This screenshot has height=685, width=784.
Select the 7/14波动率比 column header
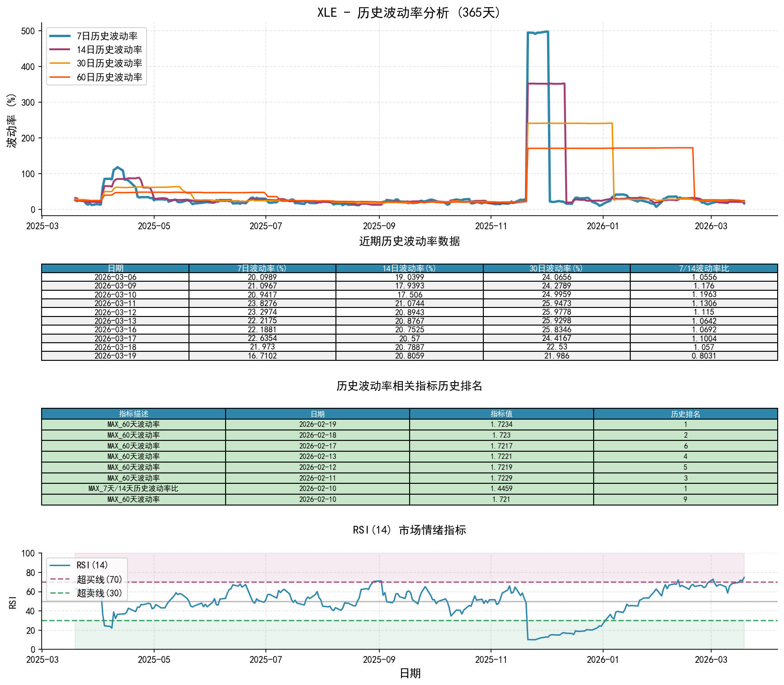pos(704,269)
